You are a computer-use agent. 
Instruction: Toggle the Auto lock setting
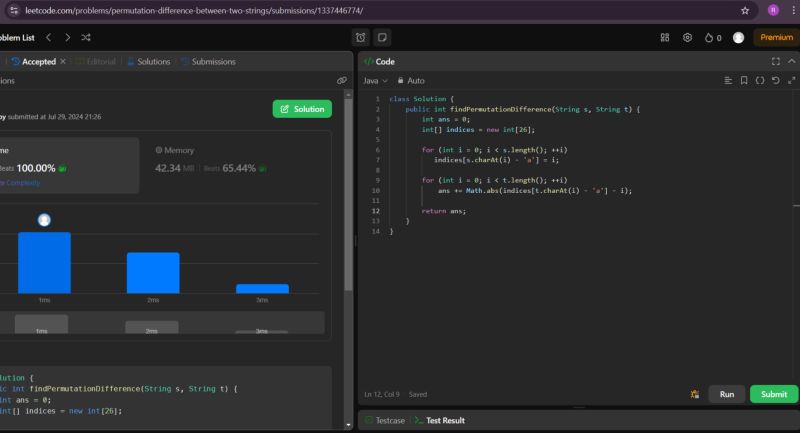click(411, 81)
